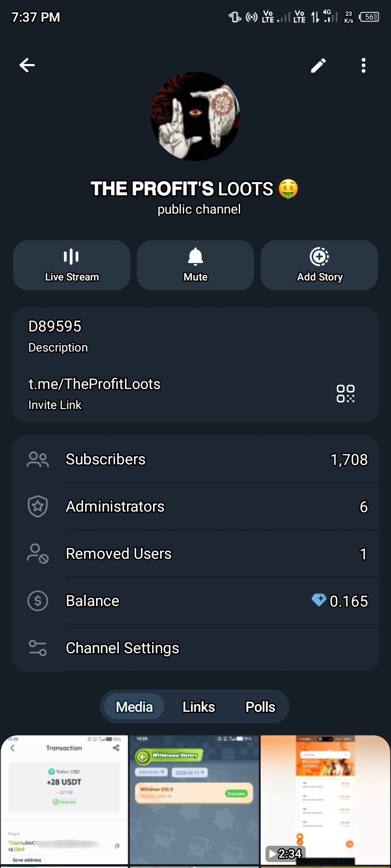
Task: Tap the Add Story button
Action: tap(319, 265)
